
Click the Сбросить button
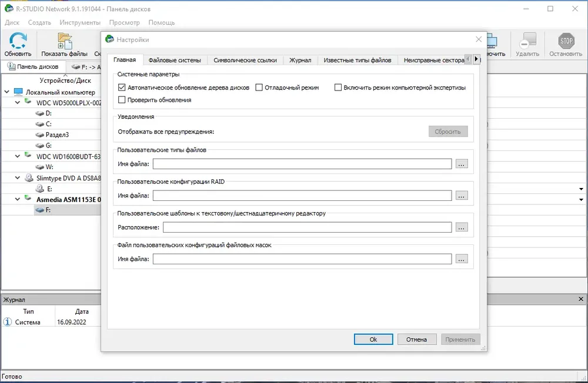(447, 132)
